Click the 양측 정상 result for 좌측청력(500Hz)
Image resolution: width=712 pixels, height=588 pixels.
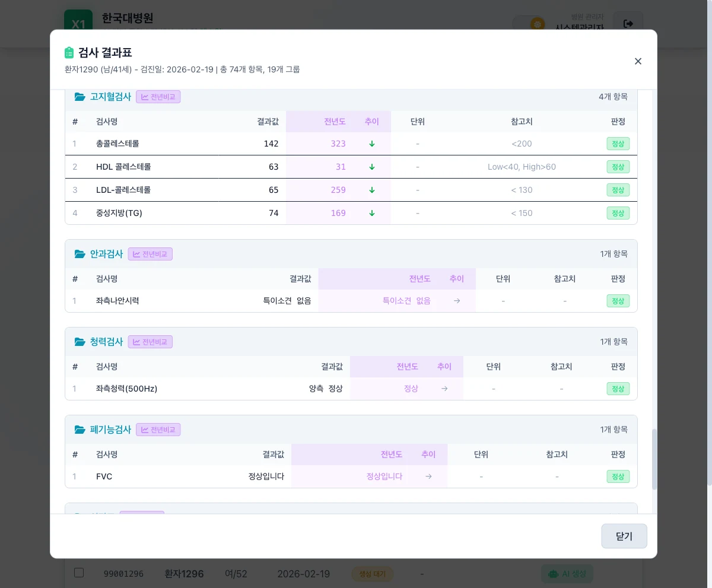(x=326, y=389)
